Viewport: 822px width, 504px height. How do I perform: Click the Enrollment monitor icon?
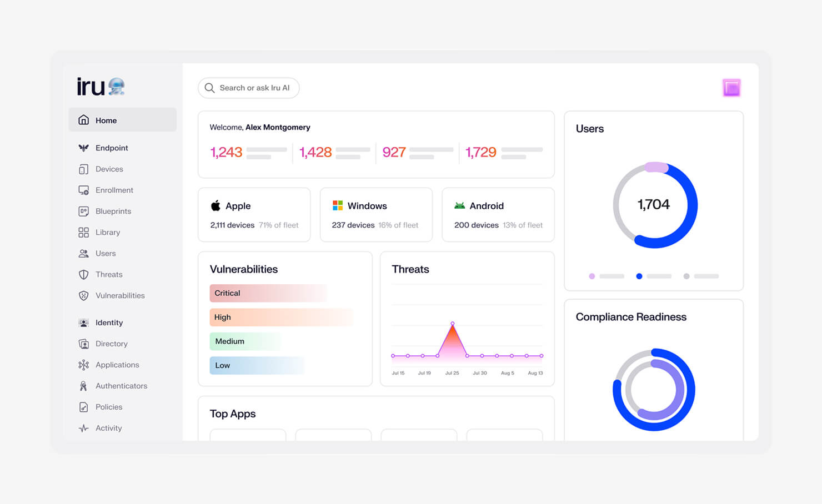pos(83,190)
